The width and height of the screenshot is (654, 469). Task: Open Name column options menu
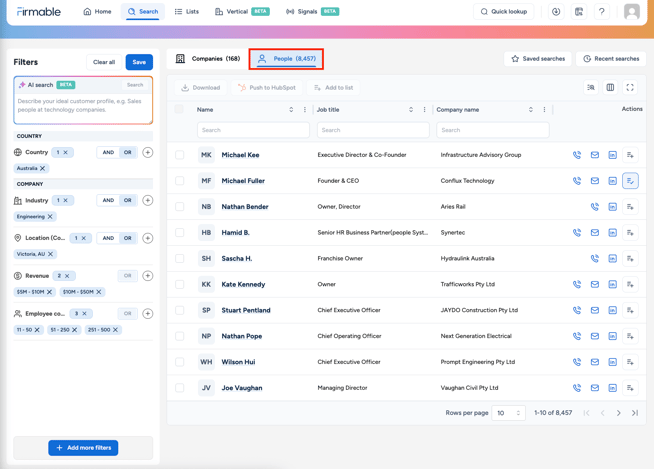coord(305,110)
